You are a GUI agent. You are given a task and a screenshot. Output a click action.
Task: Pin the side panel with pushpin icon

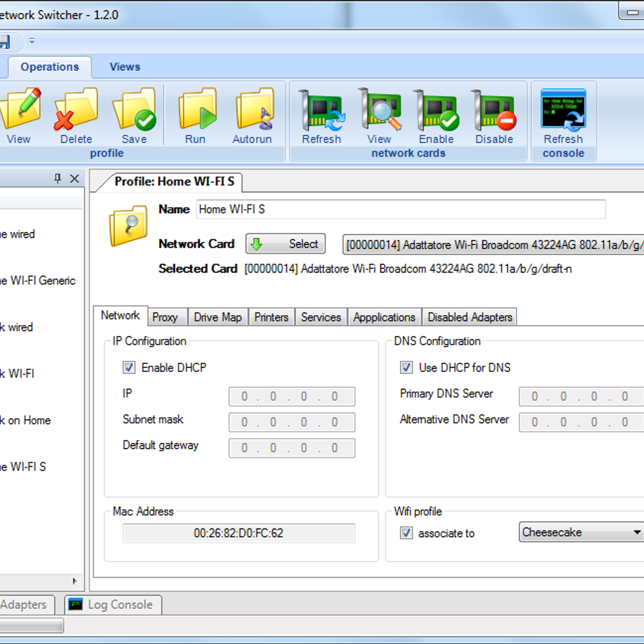(x=57, y=178)
